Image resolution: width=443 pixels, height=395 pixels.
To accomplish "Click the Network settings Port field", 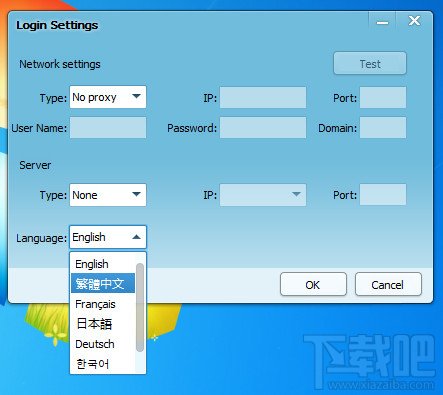I will pyautogui.click(x=383, y=97).
